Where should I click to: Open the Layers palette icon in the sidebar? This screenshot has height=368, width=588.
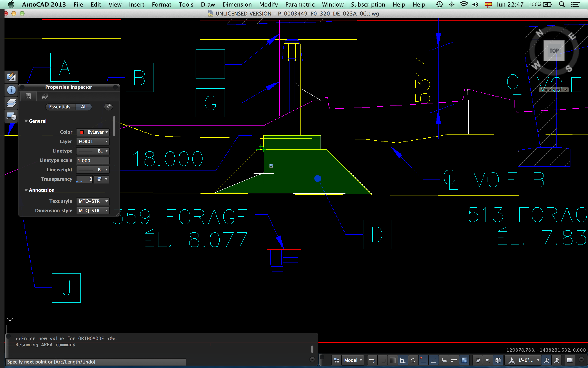[x=11, y=103]
